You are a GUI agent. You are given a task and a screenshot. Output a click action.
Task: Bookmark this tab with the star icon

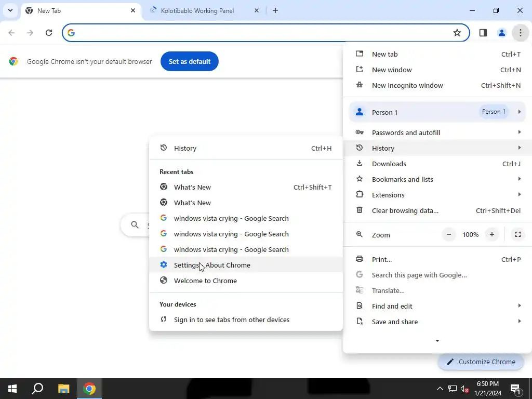pos(457,33)
